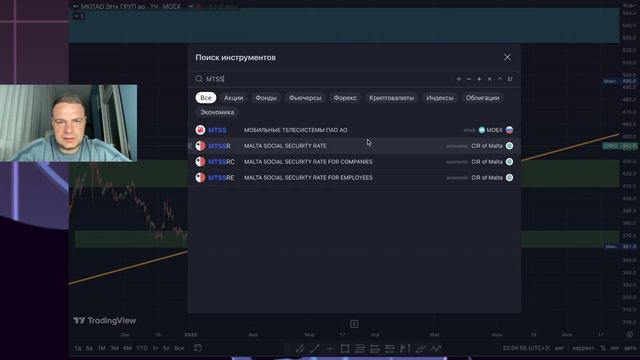
Task: Click the Russian flag icon on MTSS row
Action: click(509, 130)
